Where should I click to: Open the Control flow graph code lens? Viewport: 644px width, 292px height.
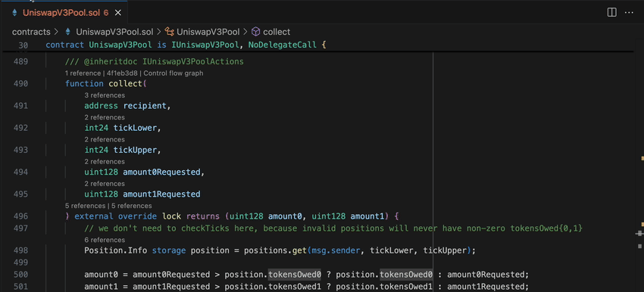tap(174, 73)
